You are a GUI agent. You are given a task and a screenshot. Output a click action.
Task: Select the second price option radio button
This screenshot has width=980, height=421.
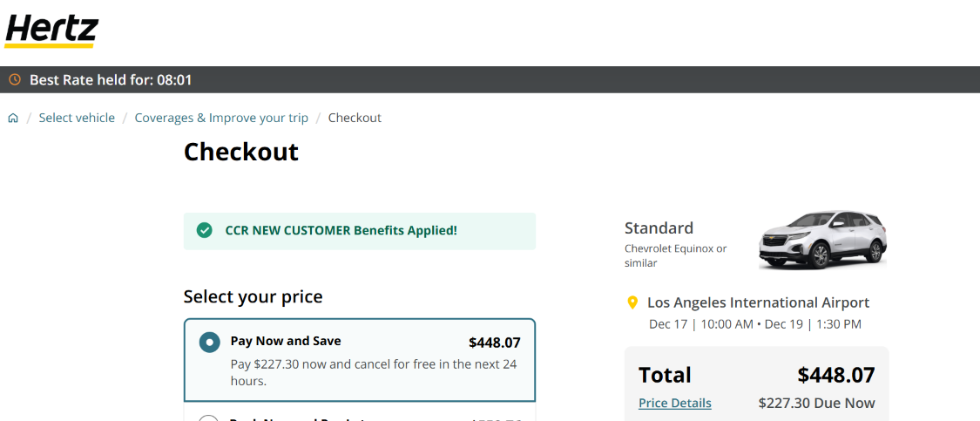[x=209, y=418]
